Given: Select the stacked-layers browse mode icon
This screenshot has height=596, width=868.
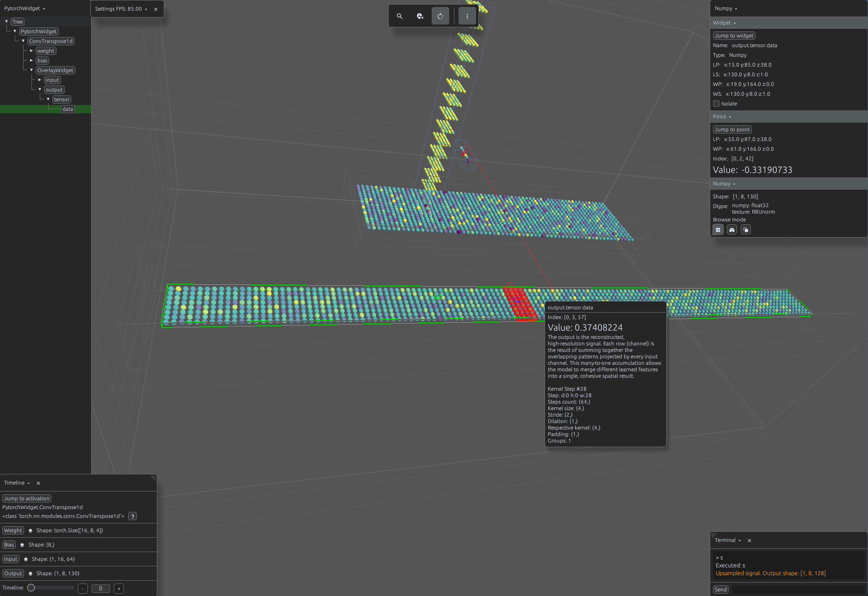Looking at the screenshot, I should [x=746, y=230].
